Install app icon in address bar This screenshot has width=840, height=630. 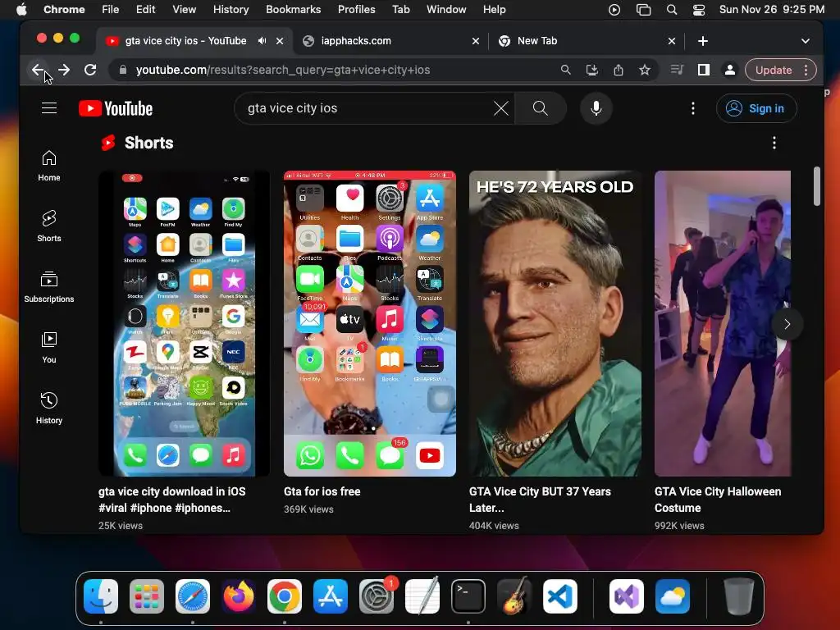point(592,70)
